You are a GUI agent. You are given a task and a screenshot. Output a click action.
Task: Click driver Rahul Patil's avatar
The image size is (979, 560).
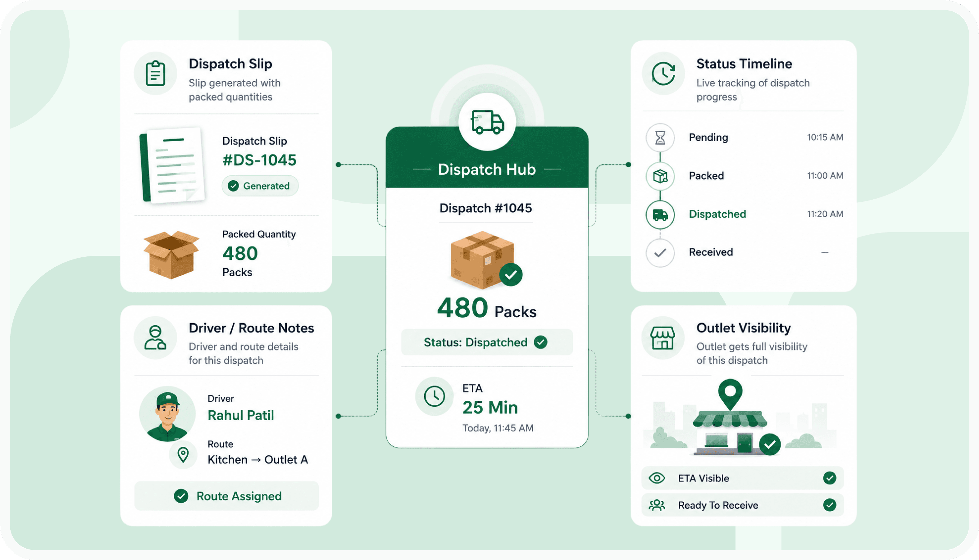coord(167,414)
